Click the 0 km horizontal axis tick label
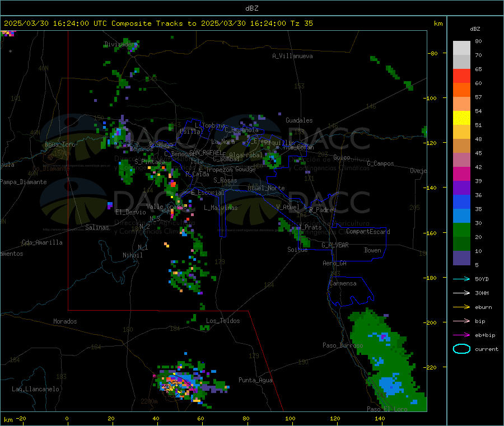The height and width of the screenshot is (426, 504). 67,419
